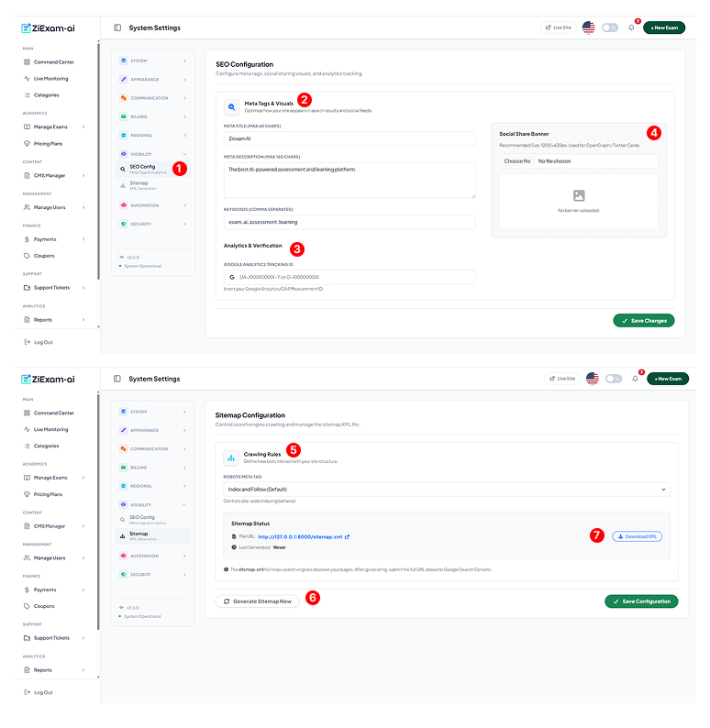Click the magnifier icon beside Meta Tags & Visuals
710x728 pixels.
click(x=232, y=106)
